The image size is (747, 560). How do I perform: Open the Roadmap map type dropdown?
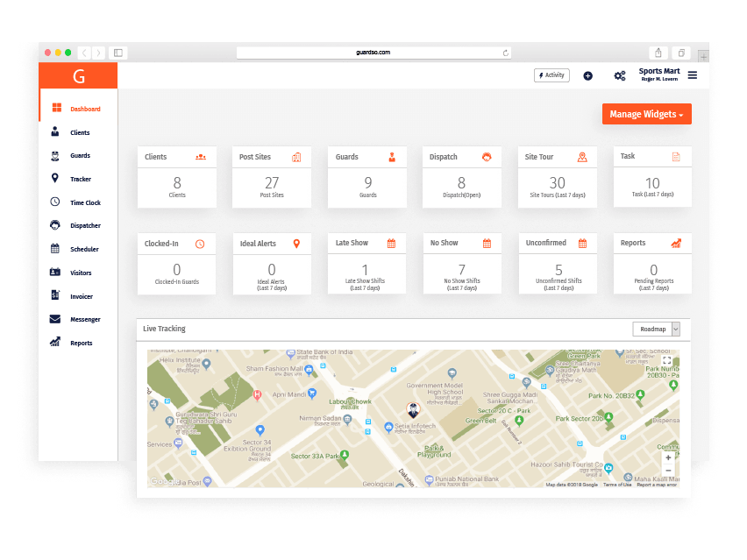(656, 329)
